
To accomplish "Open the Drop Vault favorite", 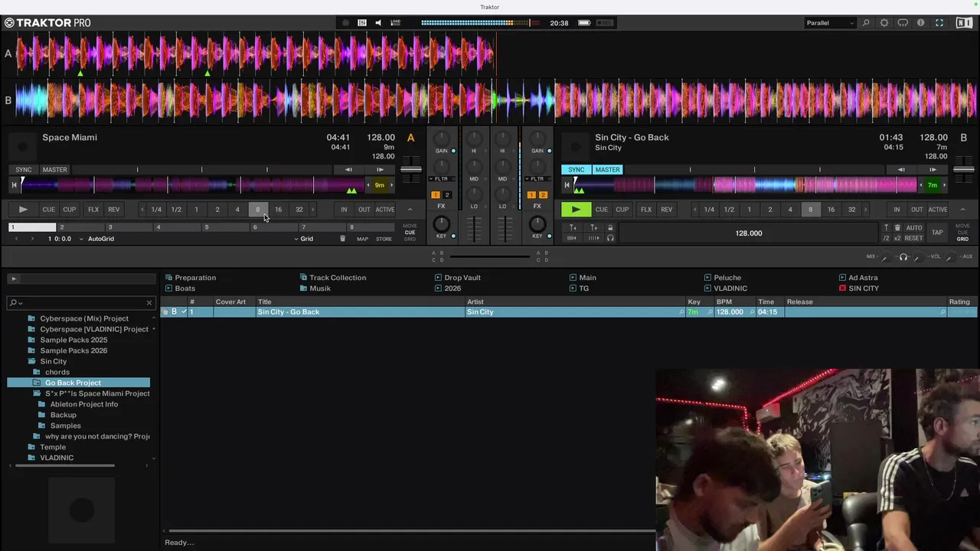I will click(x=462, y=278).
